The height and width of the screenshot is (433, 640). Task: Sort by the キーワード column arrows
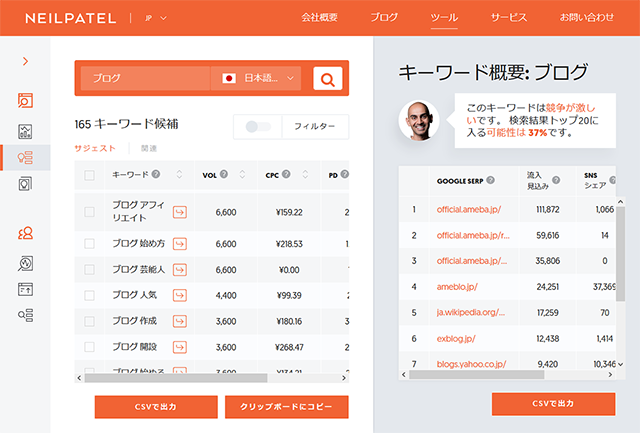pyautogui.click(x=179, y=175)
